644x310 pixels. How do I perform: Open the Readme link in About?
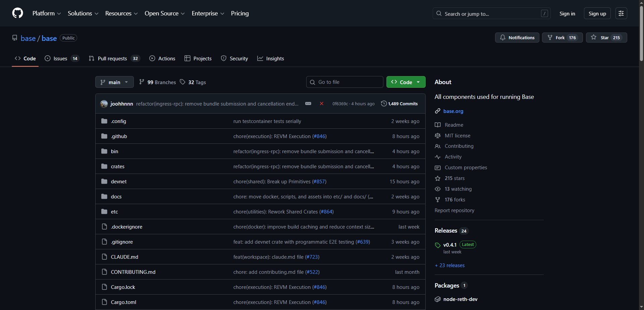click(x=449, y=125)
